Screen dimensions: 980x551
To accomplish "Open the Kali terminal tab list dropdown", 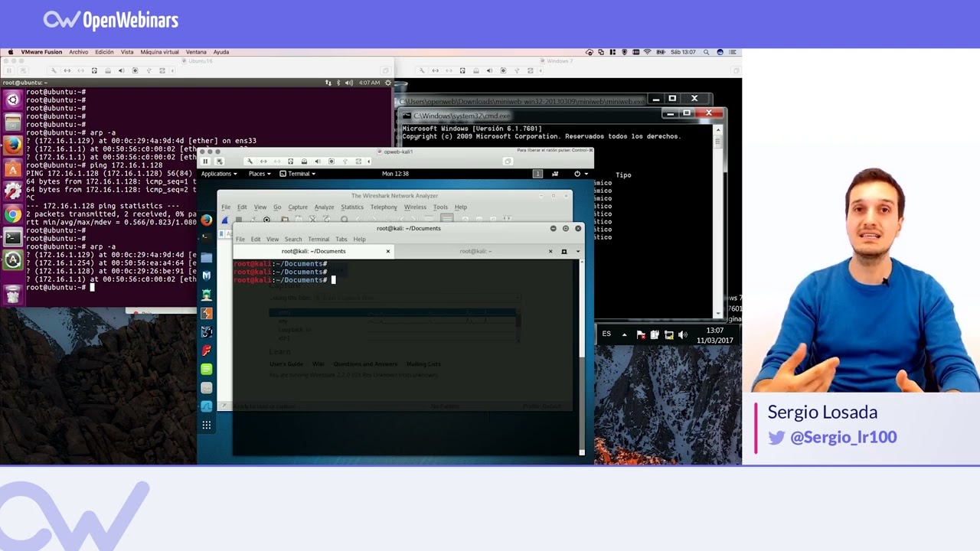I will (578, 251).
